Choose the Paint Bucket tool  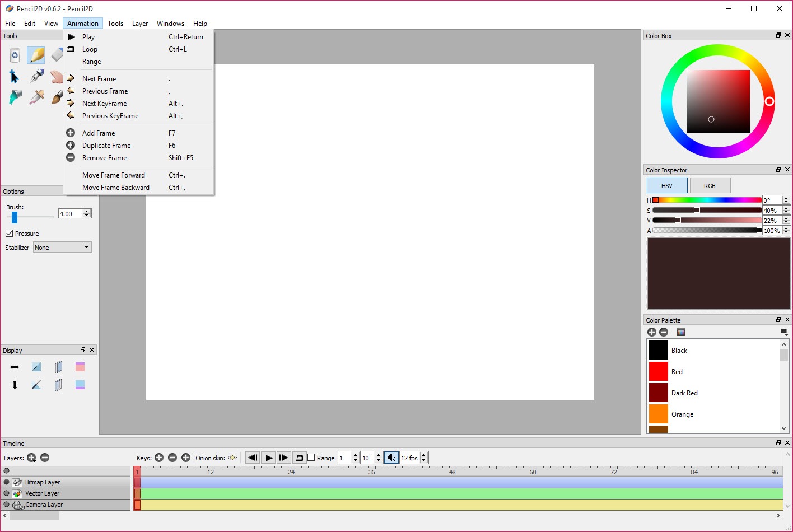(15, 97)
